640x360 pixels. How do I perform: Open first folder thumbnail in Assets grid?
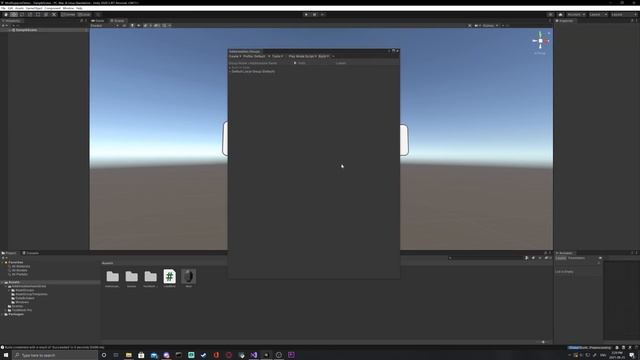(x=112, y=277)
